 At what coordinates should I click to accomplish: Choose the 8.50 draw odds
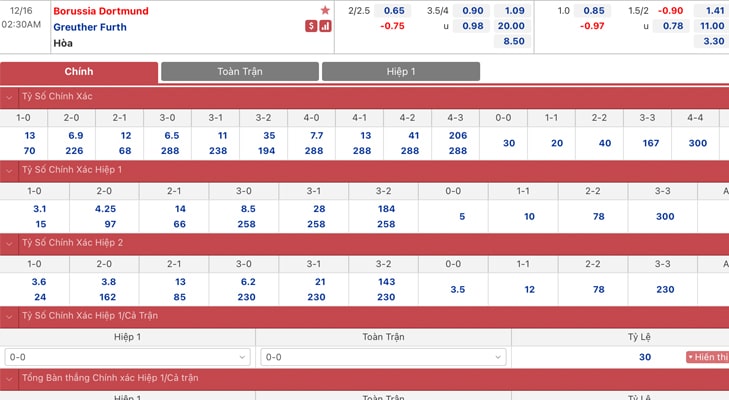click(514, 41)
